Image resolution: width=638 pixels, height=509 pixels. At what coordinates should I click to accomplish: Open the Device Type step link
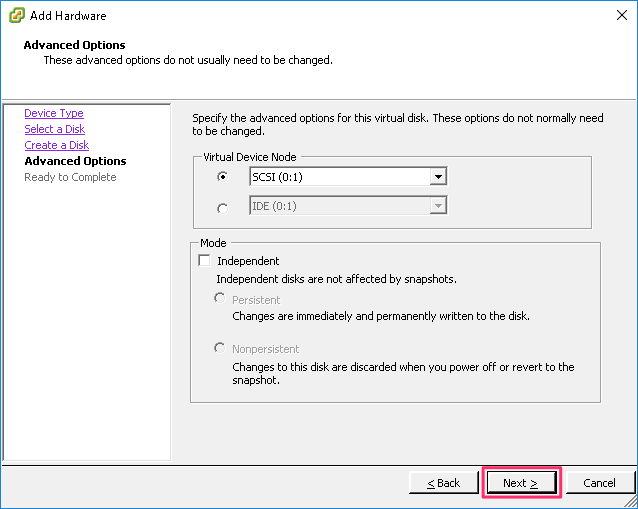coord(54,113)
